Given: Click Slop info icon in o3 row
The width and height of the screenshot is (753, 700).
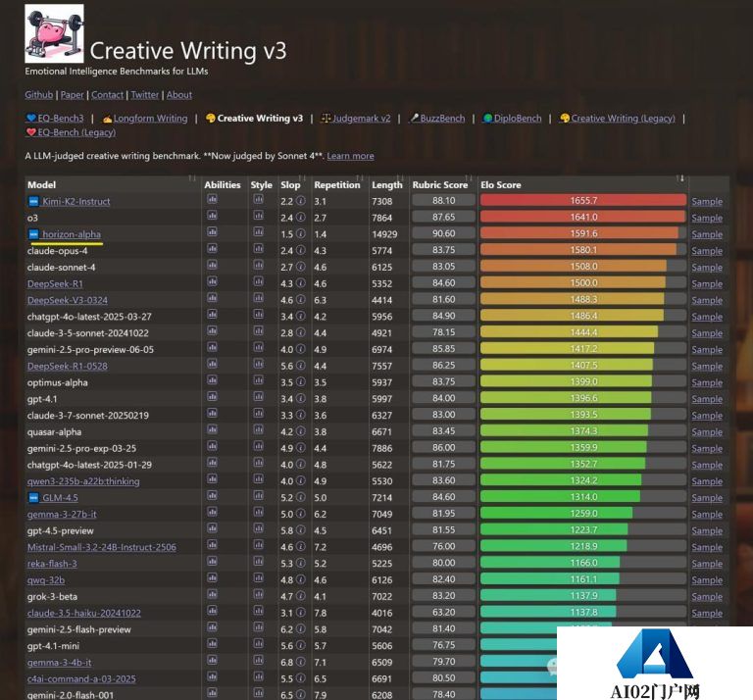Looking at the screenshot, I should point(301,217).
